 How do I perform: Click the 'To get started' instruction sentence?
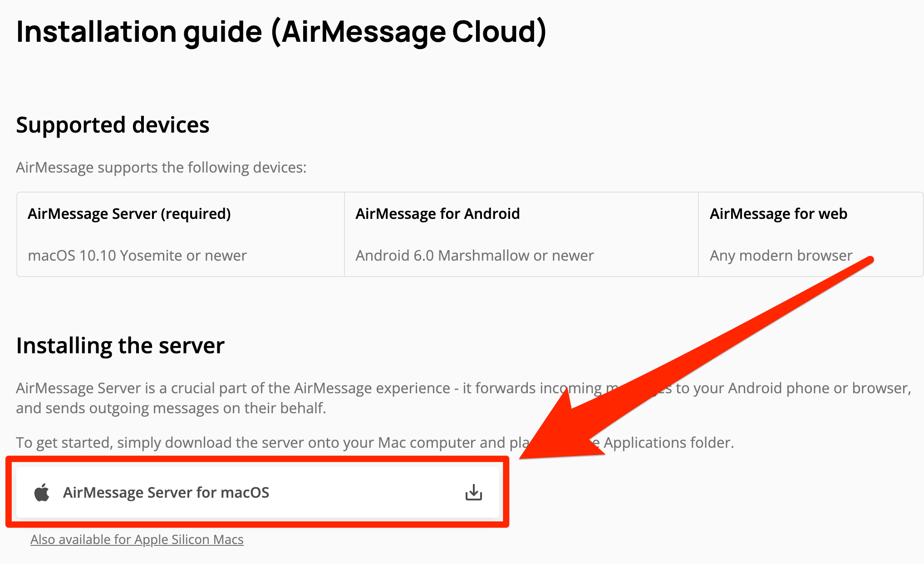[x=375, y=442]
